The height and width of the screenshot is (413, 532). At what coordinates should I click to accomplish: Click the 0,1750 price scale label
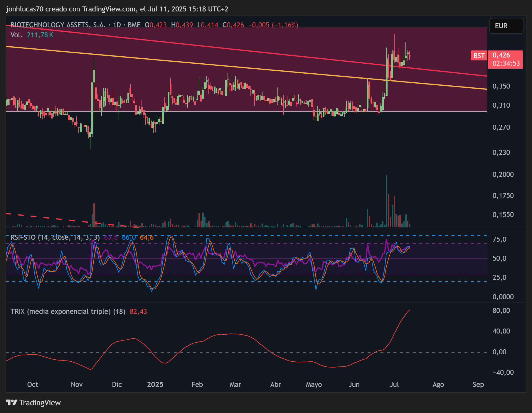[x=503, y=196]
